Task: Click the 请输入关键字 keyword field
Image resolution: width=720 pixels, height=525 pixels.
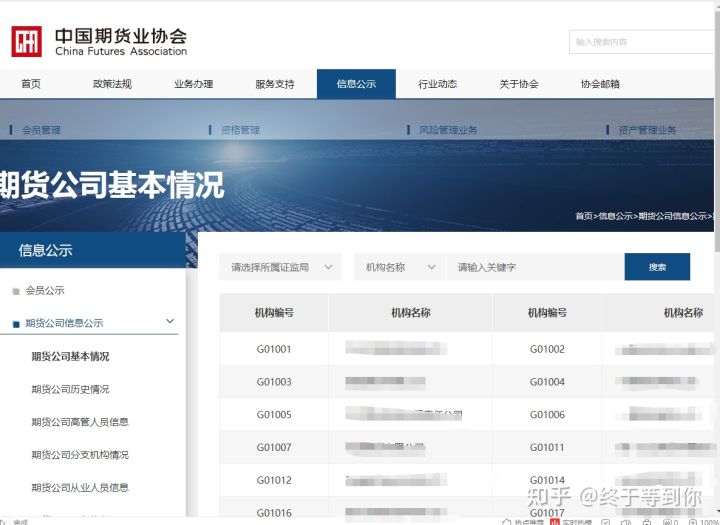Action: click(535, 267)
